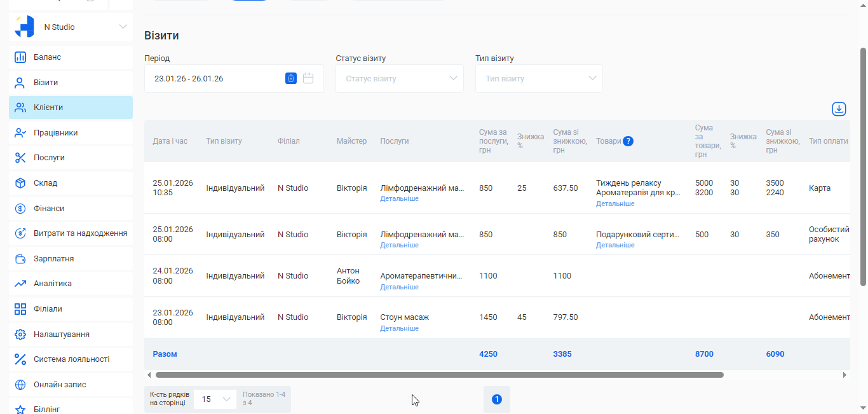Click Детальніше under Стоун масаж
The width and height of the screenshot is (868, 414).
[x=399, y=329]
